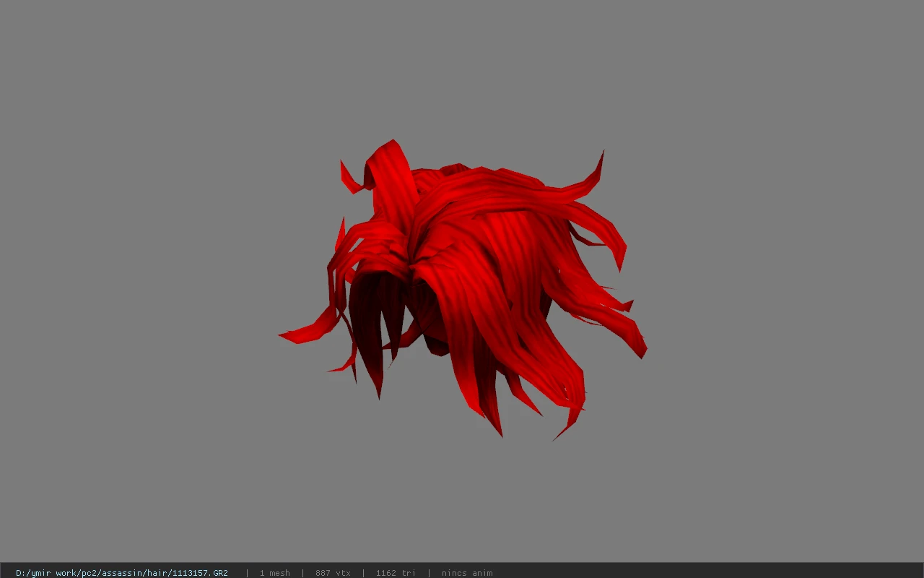Screen dimensions: 924x578
Task: Click the '1 mesh' status entry
Action: click(x=274, y=573)
